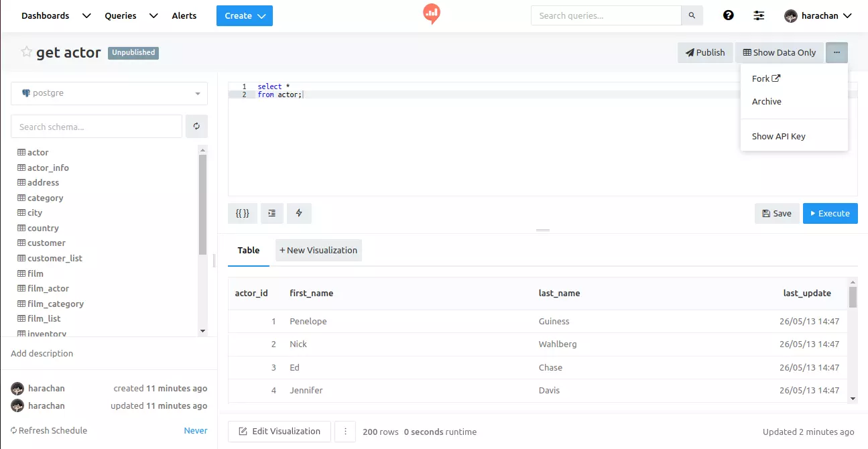Toggle live autocomplete with the lightning icon

tap(299, 213)
